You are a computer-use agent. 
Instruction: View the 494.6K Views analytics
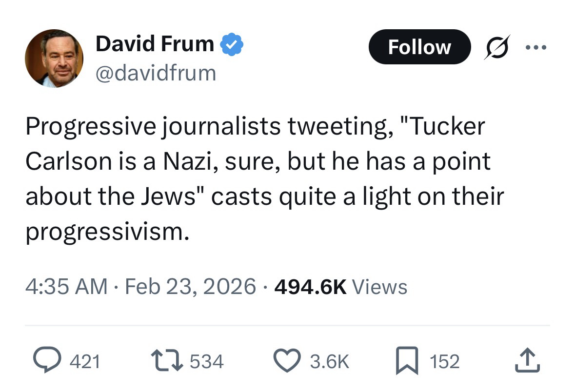click(x=340, y=286)
